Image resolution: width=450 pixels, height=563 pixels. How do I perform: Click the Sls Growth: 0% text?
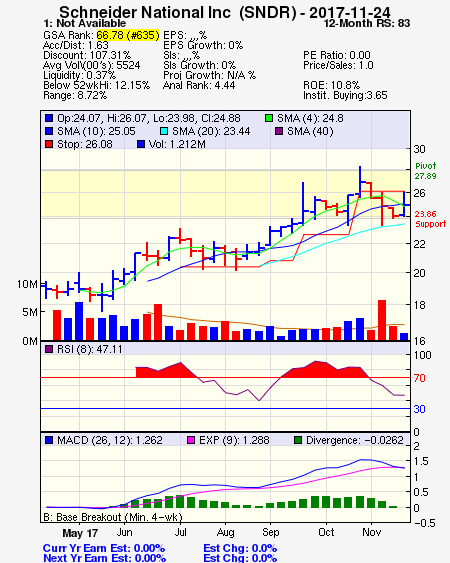tap(199, 65)
